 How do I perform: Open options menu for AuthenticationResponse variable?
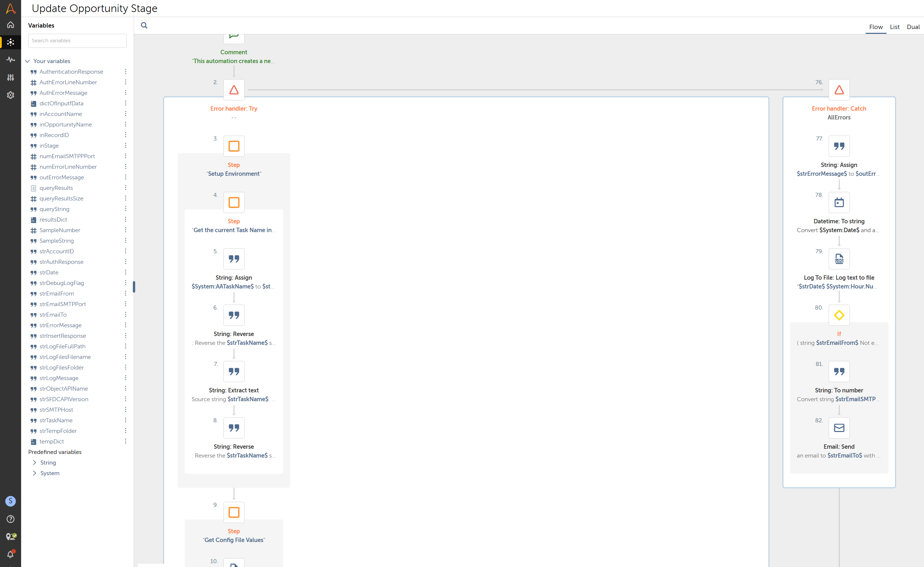pyautogui.click(x=126, y=72)
